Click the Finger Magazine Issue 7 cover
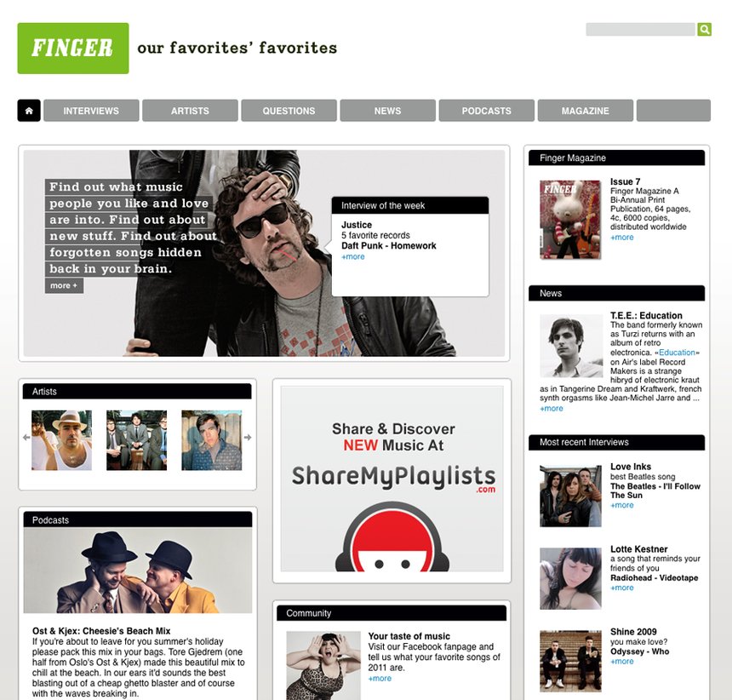The image size is (732, 700). 570,220
